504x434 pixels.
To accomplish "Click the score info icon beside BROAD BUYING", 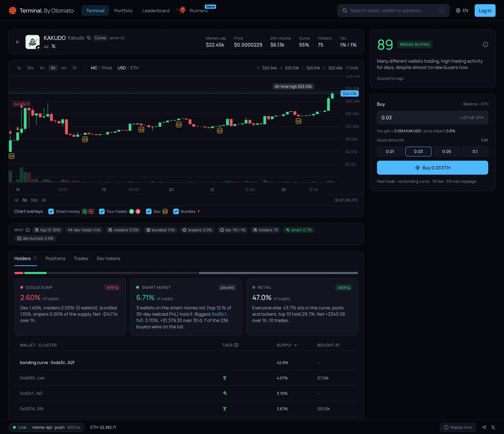I will (485, 44).
